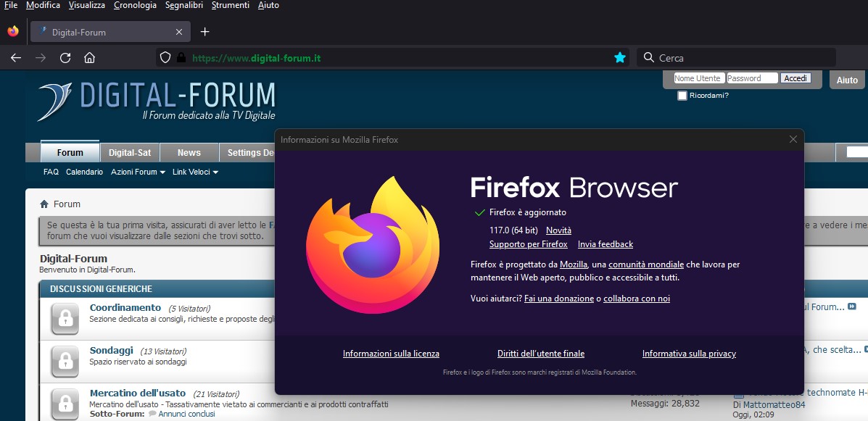
Task: Click collabora con noi link
Action: point(637,299)
